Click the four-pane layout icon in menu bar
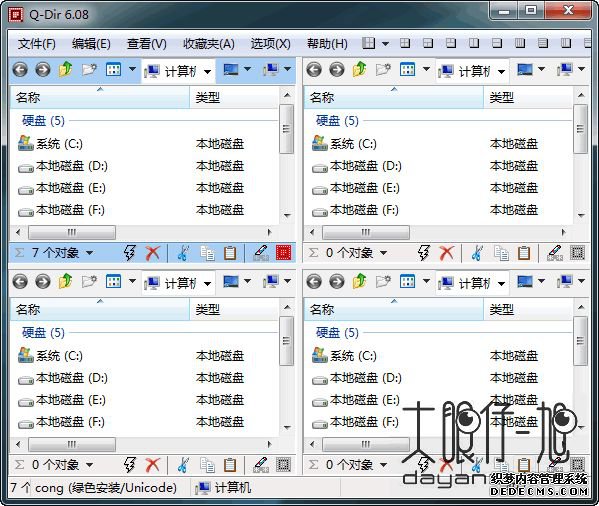The height and width of the screenshot is (506, 599). (369, 43)
